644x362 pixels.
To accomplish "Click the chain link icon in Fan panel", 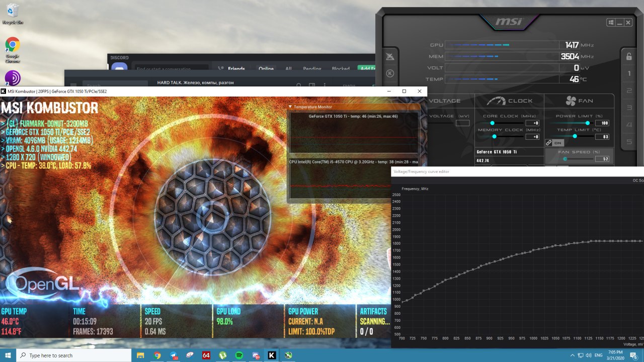I will click(x=549, y=143).
